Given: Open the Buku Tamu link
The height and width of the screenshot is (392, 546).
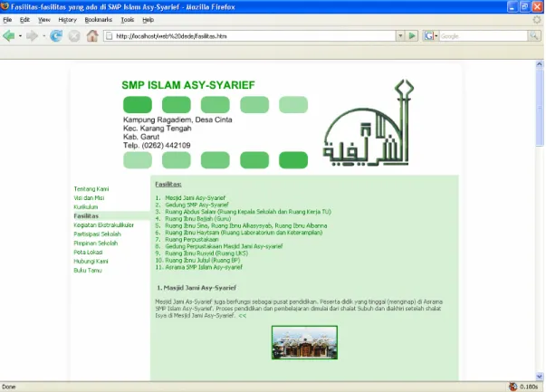Looking at the screenshot, I should tap(88, 271).
